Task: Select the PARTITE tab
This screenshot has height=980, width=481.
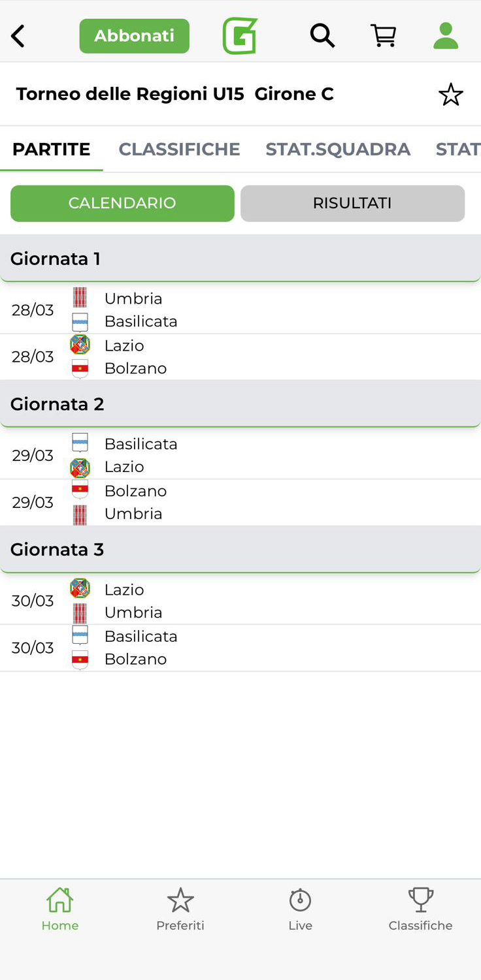Action: click(x=52, y=150)
